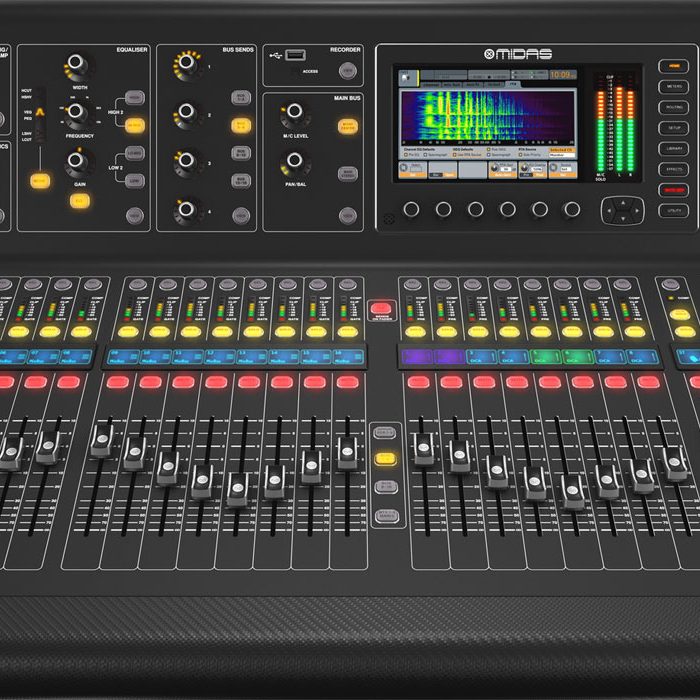Open the LIBRARY screen button

pos(673,149)
